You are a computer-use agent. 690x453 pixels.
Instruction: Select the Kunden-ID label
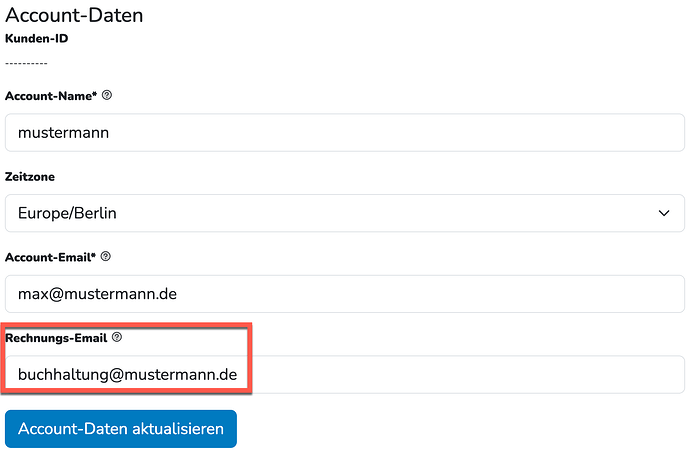click(37, 39)
